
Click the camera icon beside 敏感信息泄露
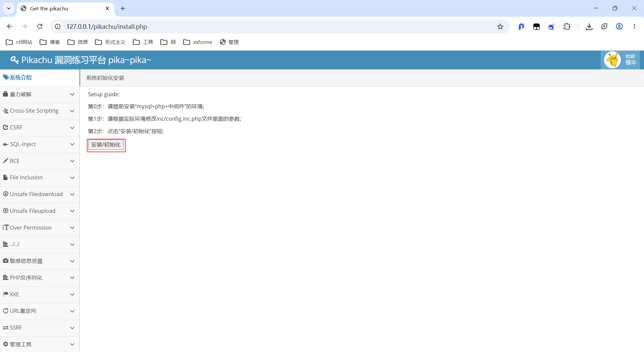pos(5,260)
